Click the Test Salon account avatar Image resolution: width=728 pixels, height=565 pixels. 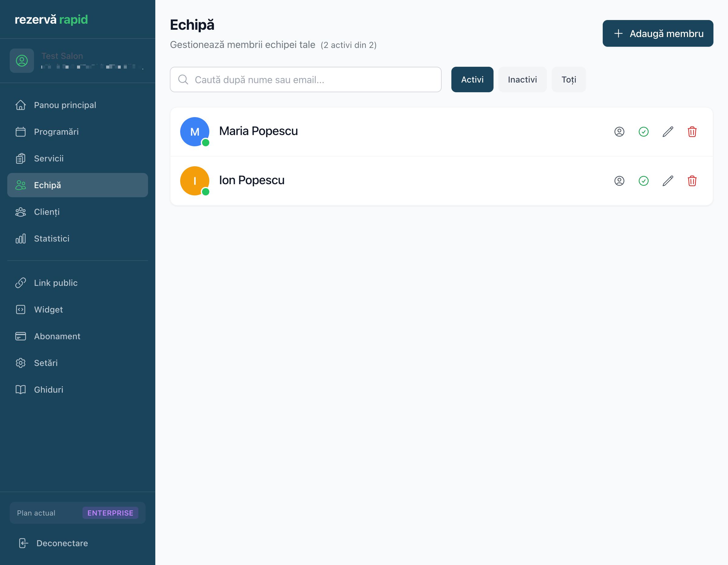22,61
